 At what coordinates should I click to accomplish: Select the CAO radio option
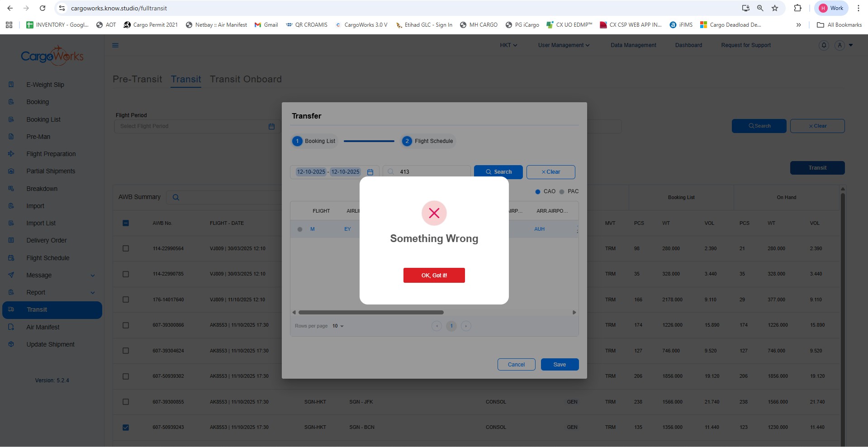538,192
